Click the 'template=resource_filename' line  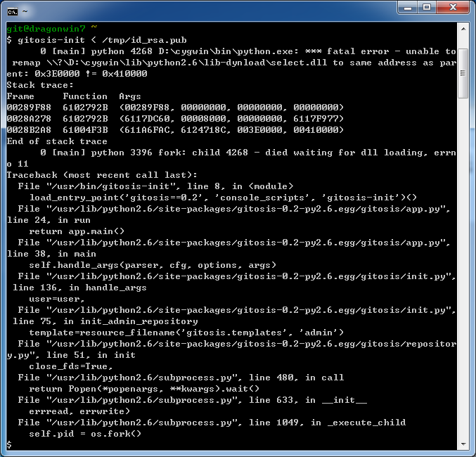[x=186, y=333]
